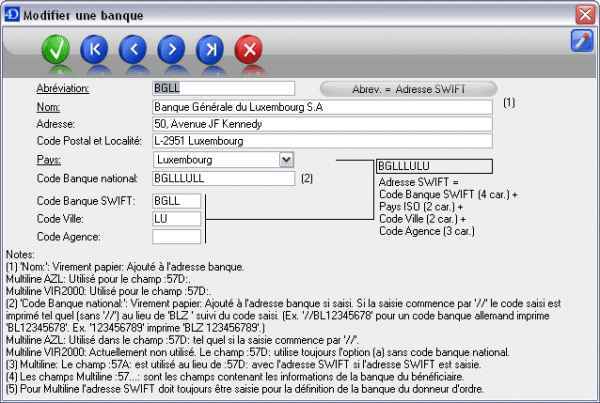This screenshot has height=403, width=600.
Task: Click the (1) note marker beside Nom
Action: pos(509,103)
